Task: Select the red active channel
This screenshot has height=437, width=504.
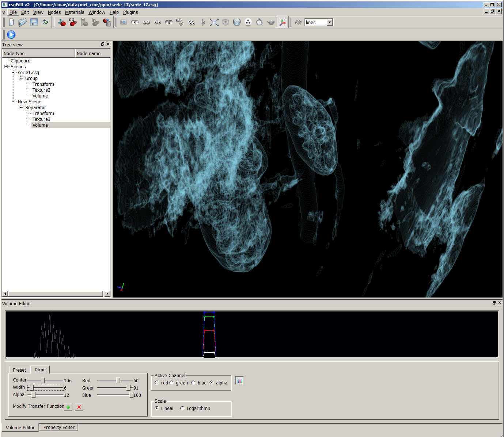Action: point(157,383)
